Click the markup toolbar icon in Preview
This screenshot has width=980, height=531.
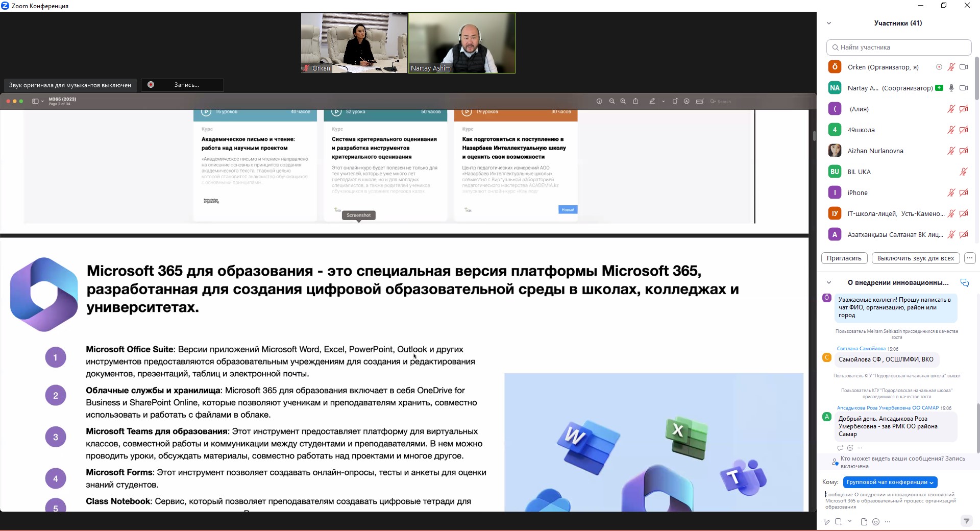(687, 101)
